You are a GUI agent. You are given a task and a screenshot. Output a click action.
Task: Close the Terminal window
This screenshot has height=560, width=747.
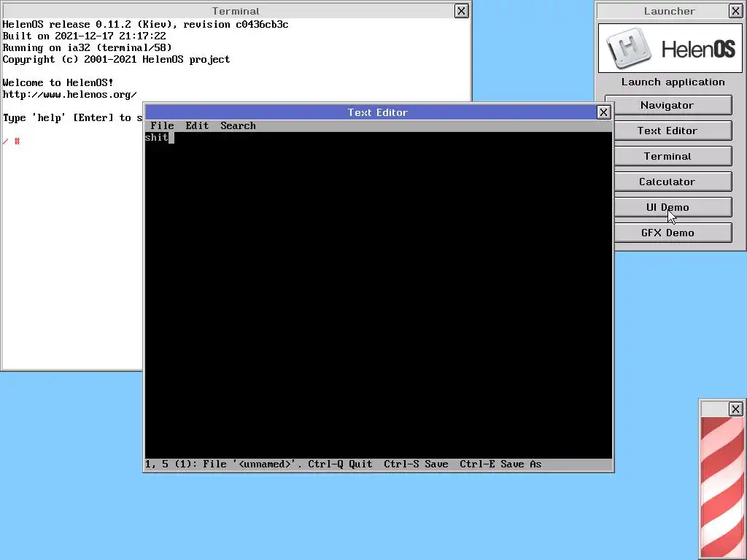(x=461, y=11)
